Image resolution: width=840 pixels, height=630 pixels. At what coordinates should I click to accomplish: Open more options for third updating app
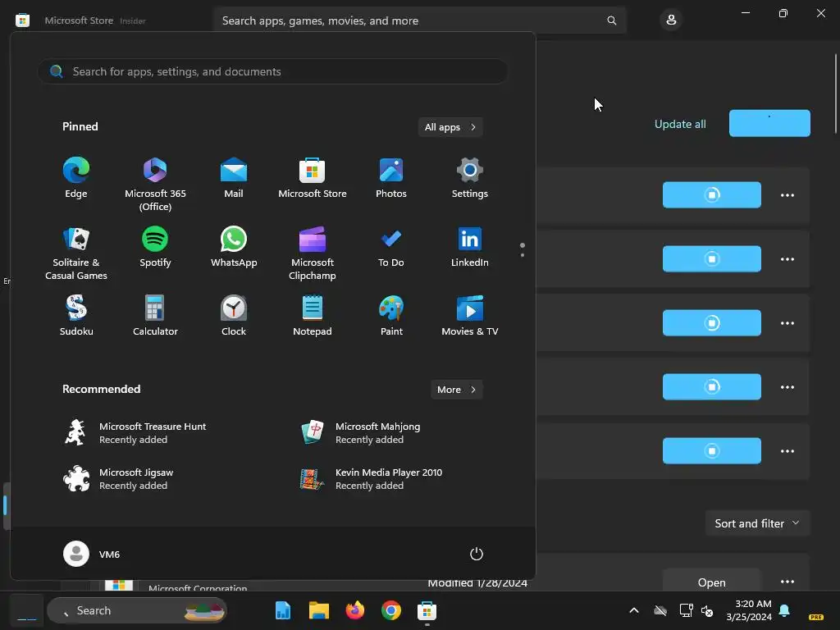click(x=787, y=323)
